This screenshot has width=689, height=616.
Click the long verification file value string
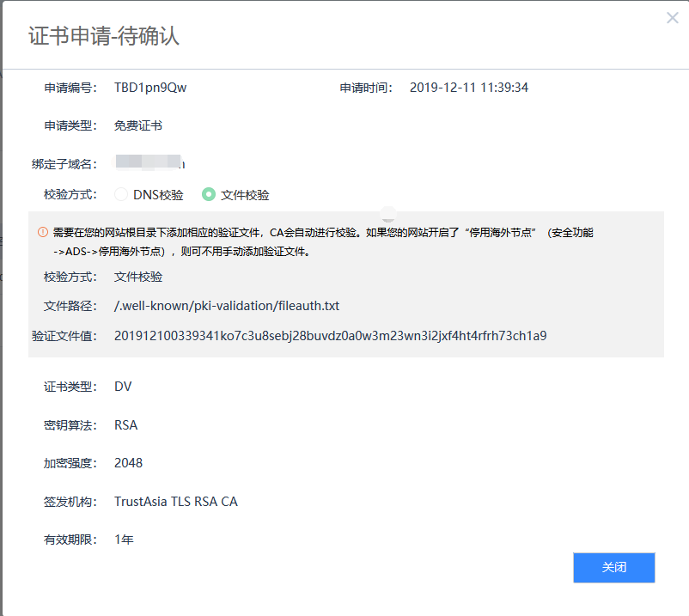(330, 336)
